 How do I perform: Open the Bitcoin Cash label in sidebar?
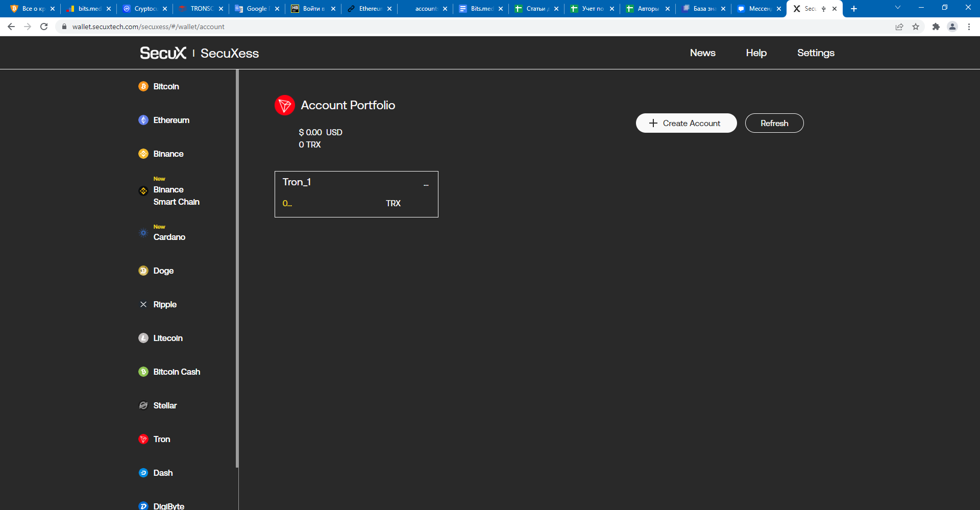pos(177,372)
